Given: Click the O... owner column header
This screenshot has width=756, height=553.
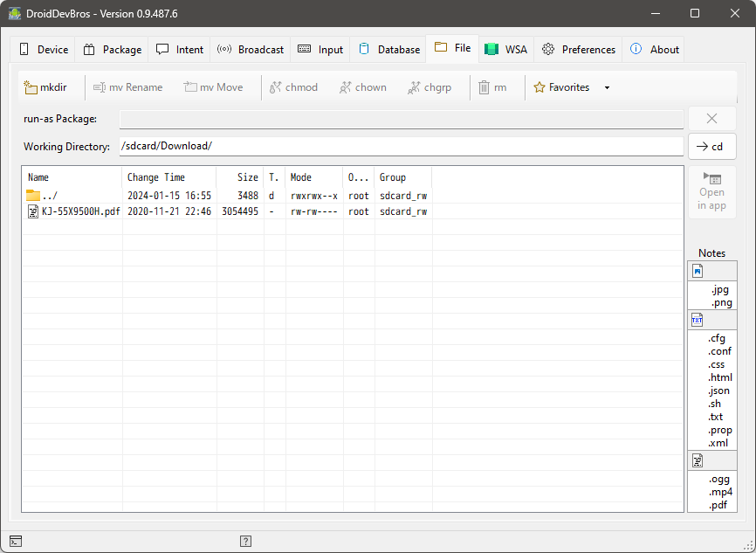Looking at the screenshot, I should click(358, 177).
